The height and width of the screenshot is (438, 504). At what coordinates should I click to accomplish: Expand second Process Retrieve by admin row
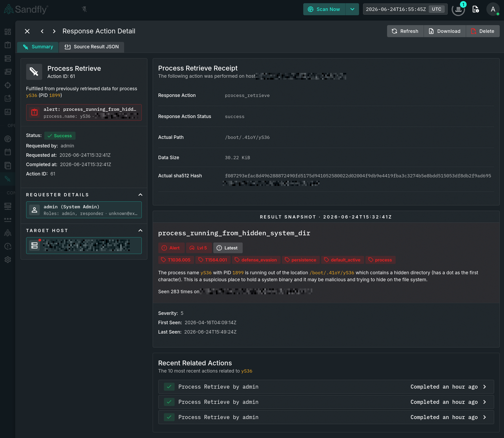(x=326, y=402)
